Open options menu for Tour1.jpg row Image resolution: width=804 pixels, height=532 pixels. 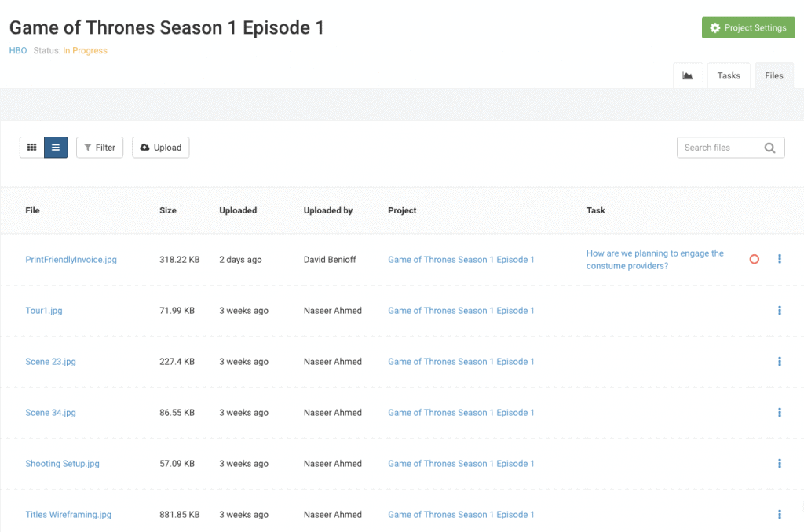pos(780,311)
